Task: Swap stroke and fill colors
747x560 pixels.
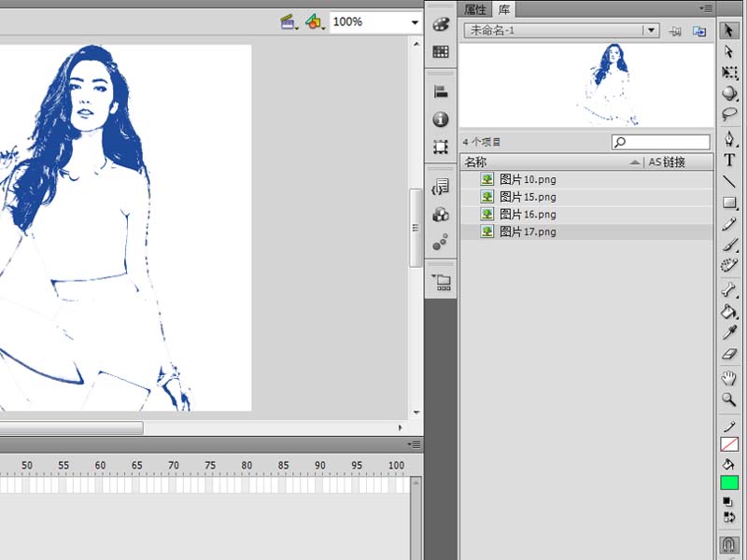Action: [729, 517]
